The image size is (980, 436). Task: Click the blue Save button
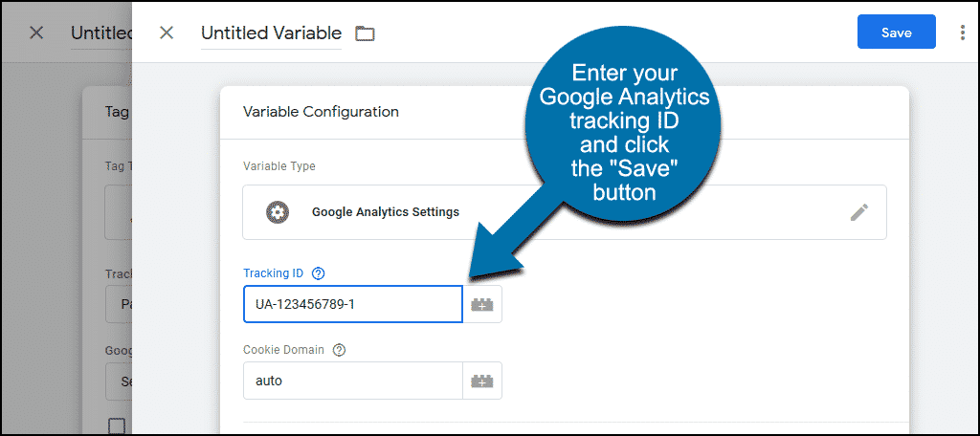click(x=896, y=33)
